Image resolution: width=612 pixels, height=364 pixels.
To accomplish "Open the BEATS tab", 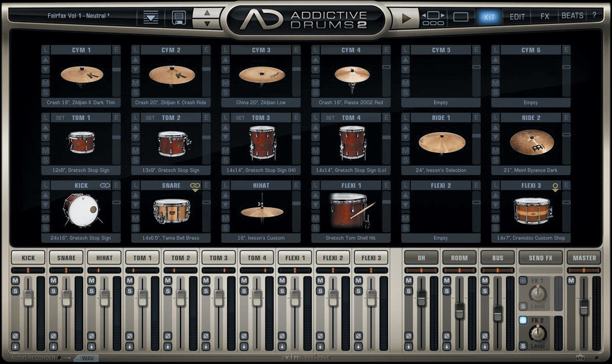I will tap(574, 17).
